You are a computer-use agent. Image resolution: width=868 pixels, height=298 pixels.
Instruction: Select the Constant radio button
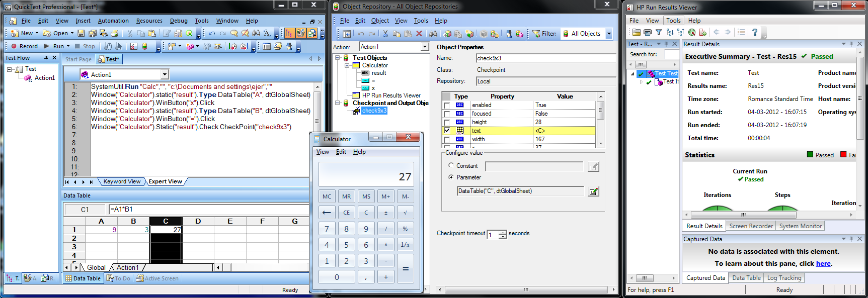tap(451, 165)
